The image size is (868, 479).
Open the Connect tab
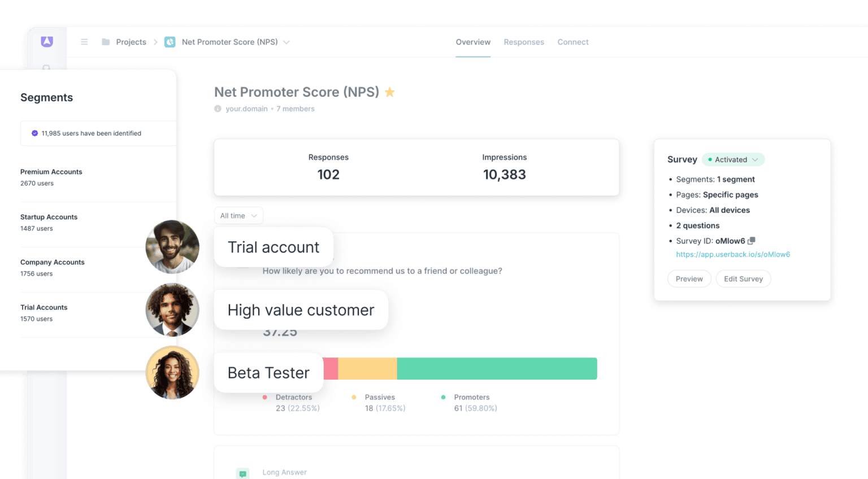pyautogui.click(x=572, y=42)
